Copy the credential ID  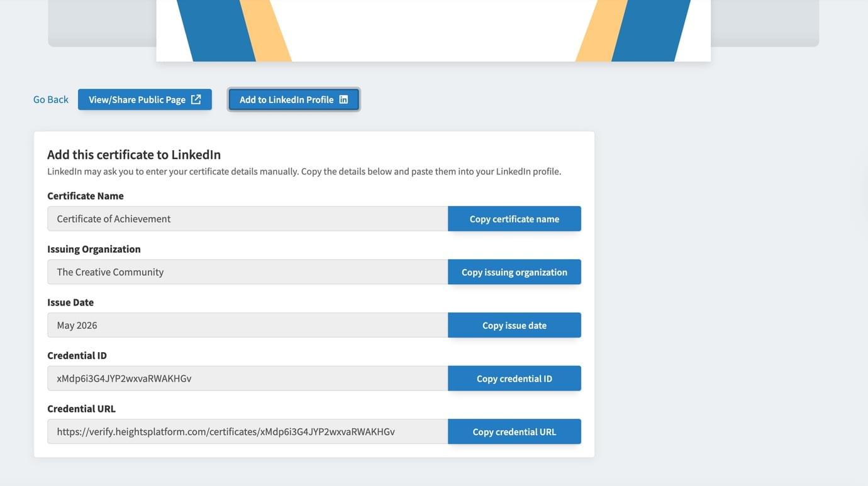pos(515,378)
